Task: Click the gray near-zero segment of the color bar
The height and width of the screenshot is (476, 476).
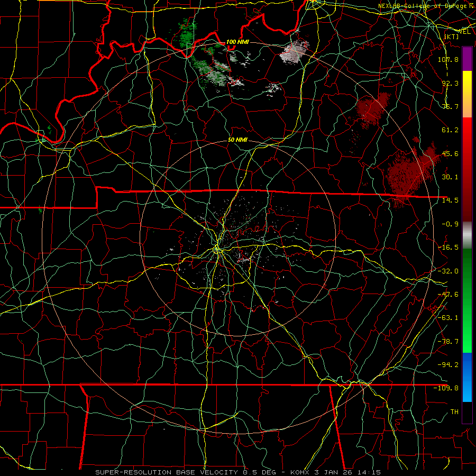Action: click(x=467, y=235)
